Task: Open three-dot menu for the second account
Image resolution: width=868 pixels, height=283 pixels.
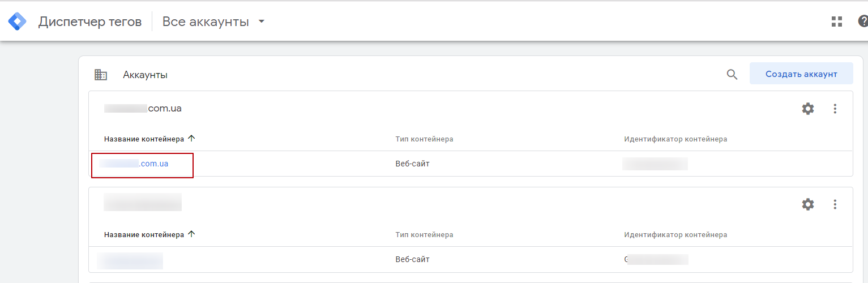Action: click(835, 204)
